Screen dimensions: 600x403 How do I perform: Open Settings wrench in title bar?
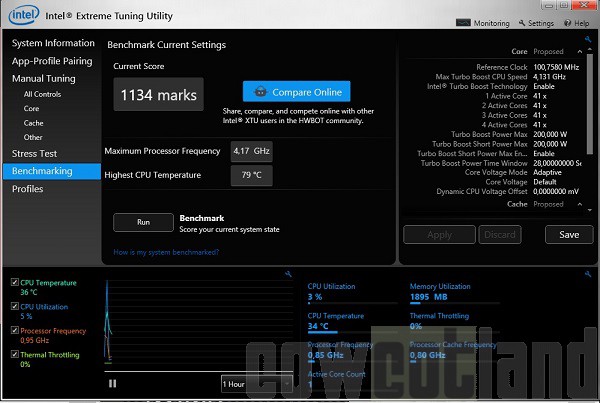point(522,23)
